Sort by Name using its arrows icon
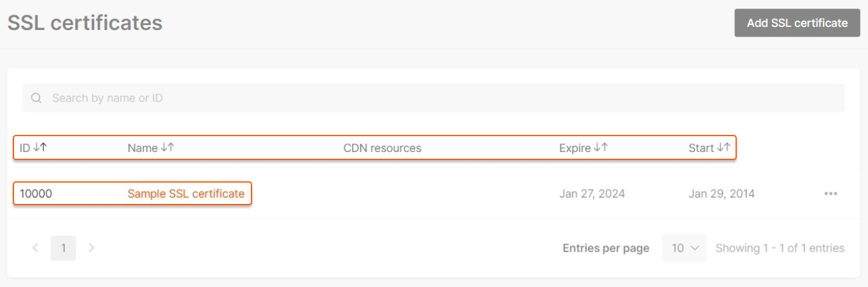The width and height of the screenshot is (868, 287). pos(168,148)
